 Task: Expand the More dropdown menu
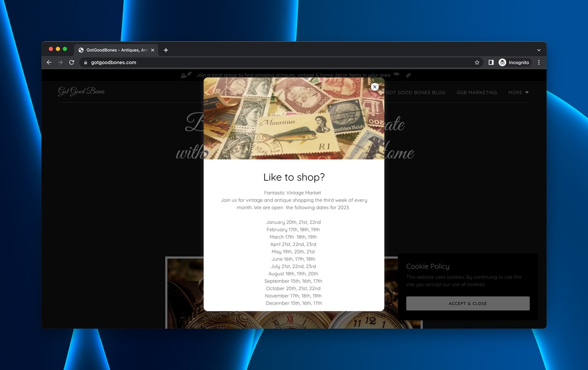[x=519, y=92]
